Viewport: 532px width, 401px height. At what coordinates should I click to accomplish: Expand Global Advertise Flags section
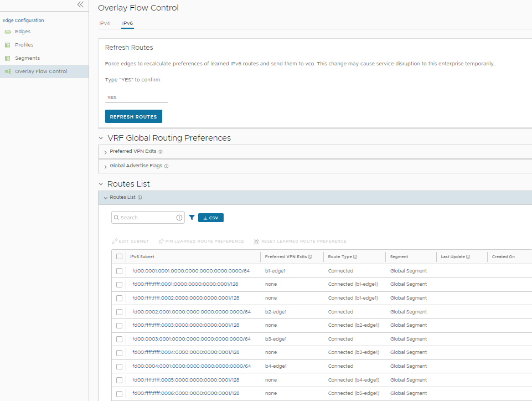(105, 166)
